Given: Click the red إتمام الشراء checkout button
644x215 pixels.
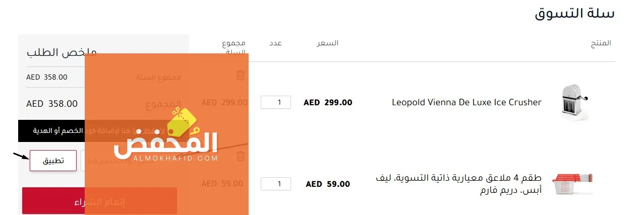Looking at the screenshot, I should pos(99,201).
